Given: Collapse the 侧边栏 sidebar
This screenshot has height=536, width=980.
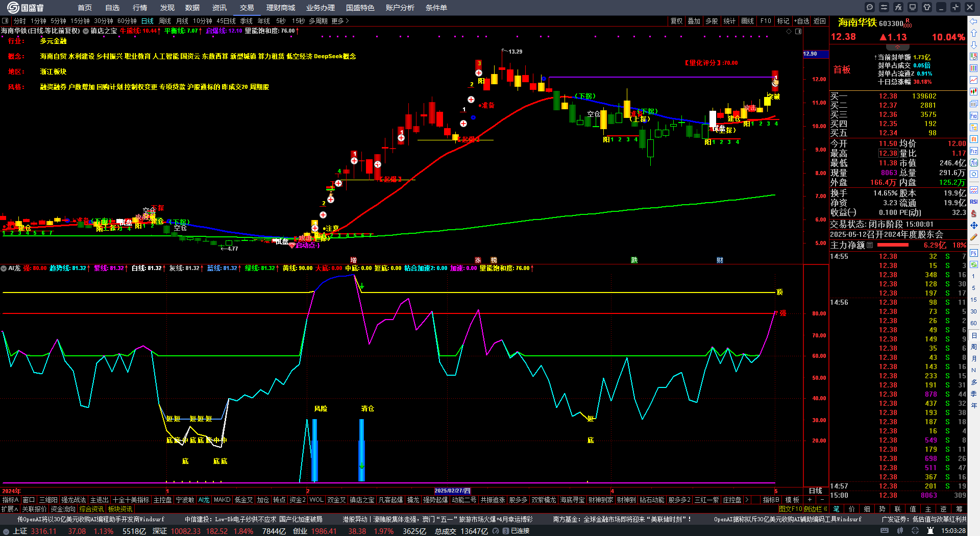Looking at the screenshot, I should (x=816, y=509).
